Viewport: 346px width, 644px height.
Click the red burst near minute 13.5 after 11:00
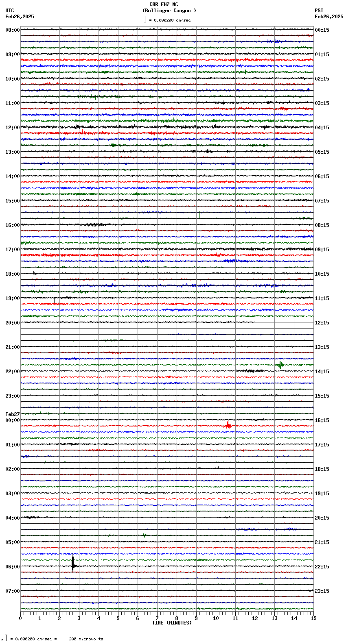click(284, 108)
